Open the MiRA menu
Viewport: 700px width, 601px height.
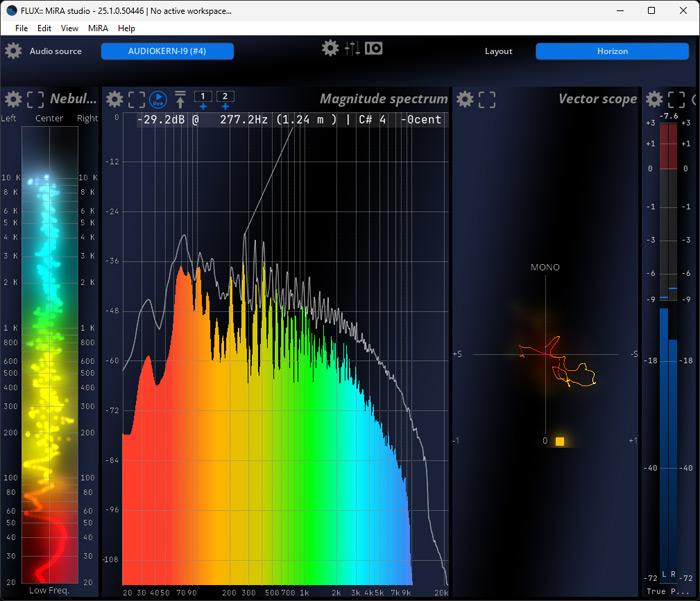click(98, 28)
